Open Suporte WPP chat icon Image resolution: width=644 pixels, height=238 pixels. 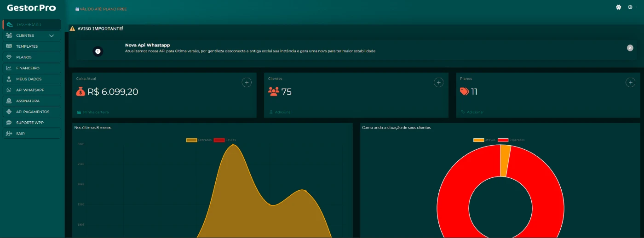9,123
